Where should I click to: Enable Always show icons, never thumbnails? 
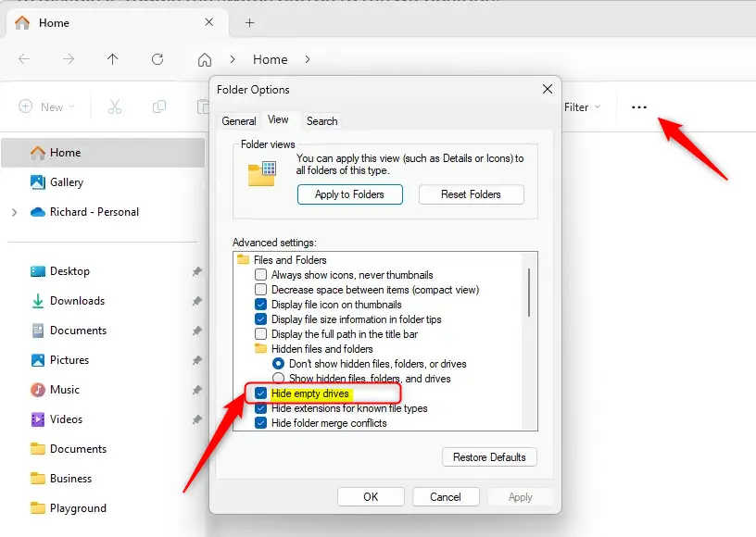point(261,275)
